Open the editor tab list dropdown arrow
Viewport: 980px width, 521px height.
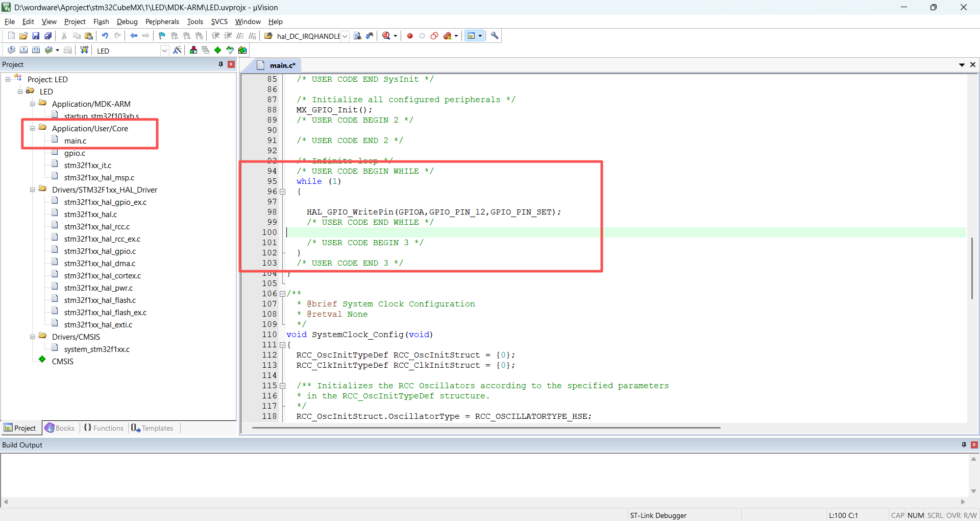(x=962, y=65)
